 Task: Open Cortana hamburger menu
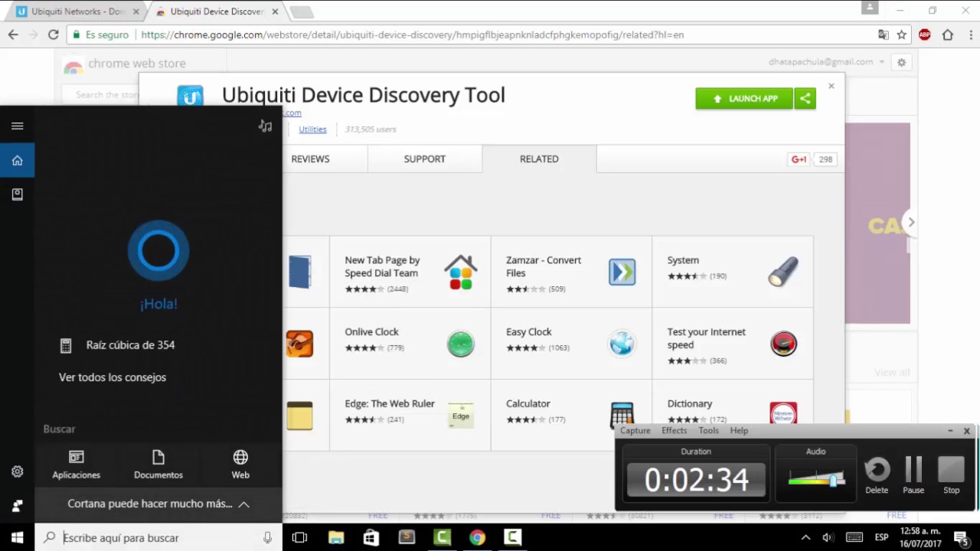[x=17, y=126]
